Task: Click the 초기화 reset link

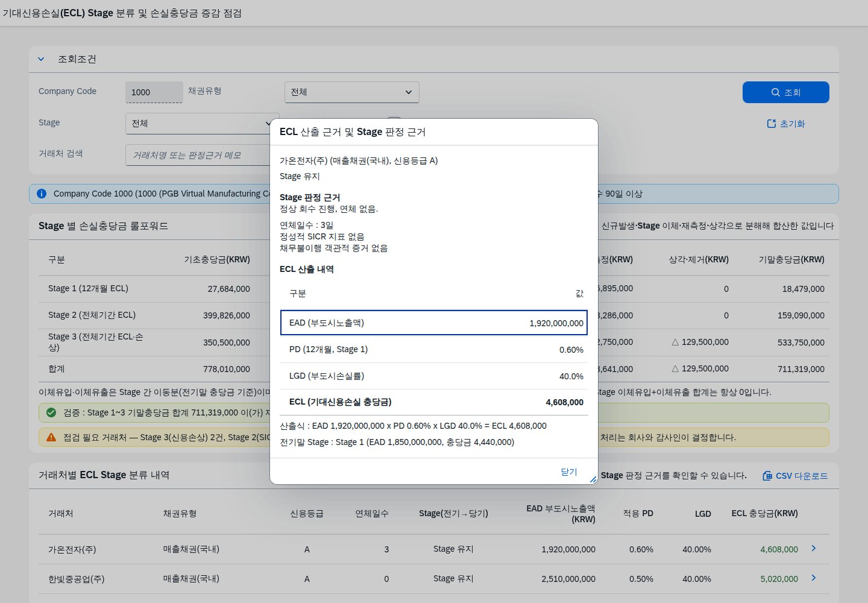Action: click(x=785, y=124)
